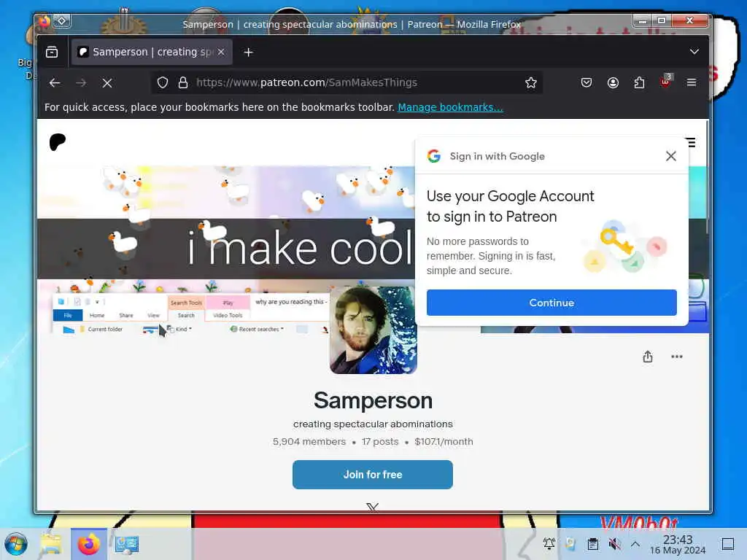Open tracking protection shield icon
The height and width of the screenshot is (560, 747).
[163, 83]
